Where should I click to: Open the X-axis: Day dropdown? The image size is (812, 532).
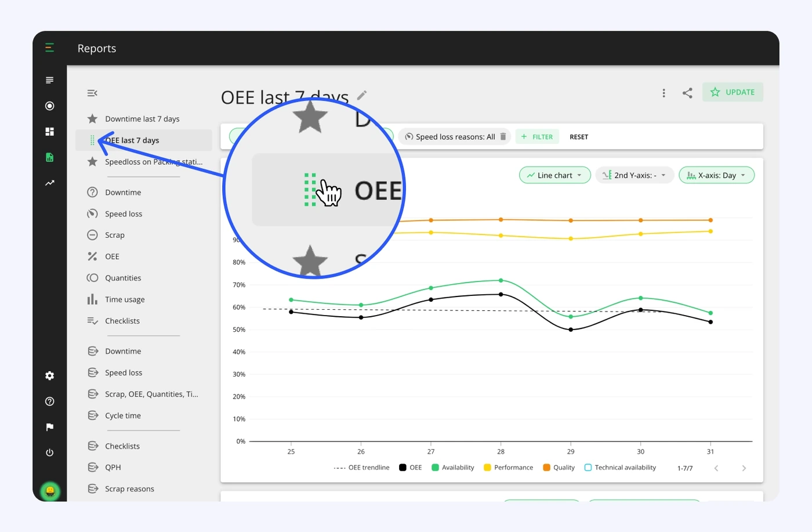coord(717,175)
